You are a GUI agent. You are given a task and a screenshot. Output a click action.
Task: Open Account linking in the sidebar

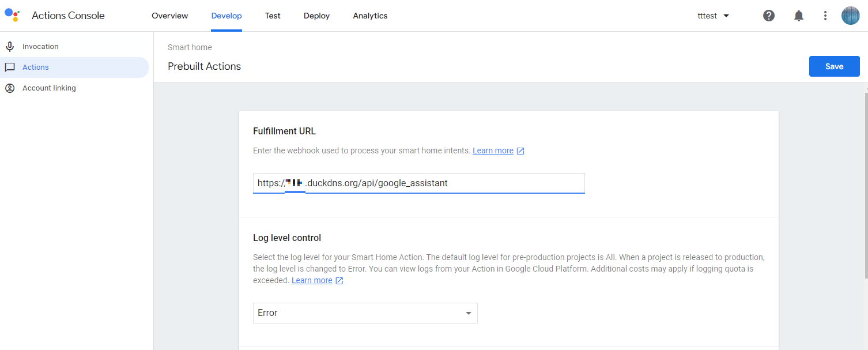74,88
